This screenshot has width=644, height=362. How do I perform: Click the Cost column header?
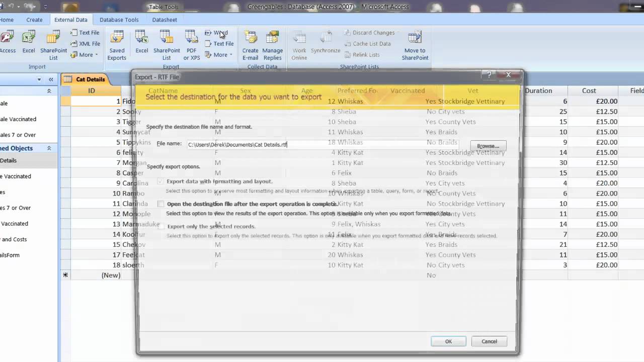(x=589, y=90)
